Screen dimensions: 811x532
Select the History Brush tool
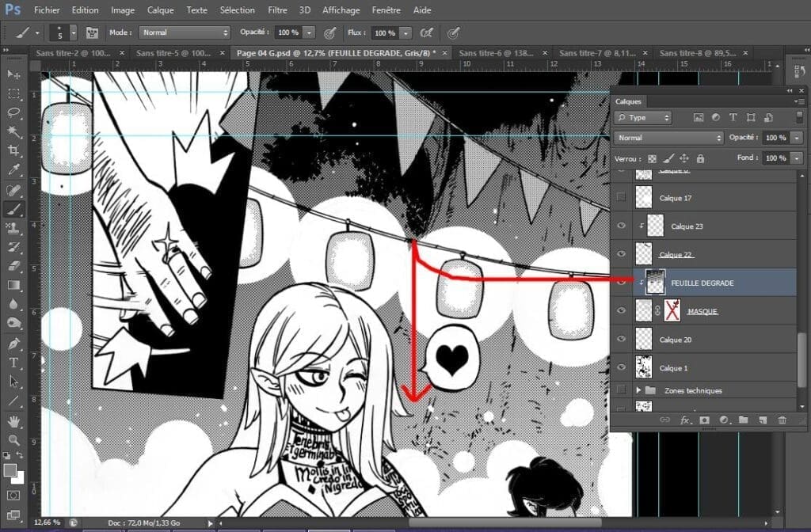point(13,247)
